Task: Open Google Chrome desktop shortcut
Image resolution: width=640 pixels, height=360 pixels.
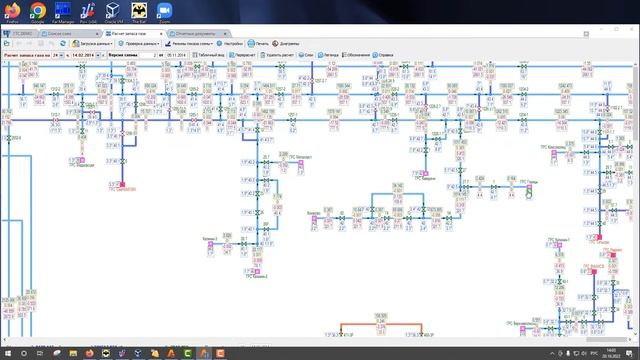Action: (38, 12)
